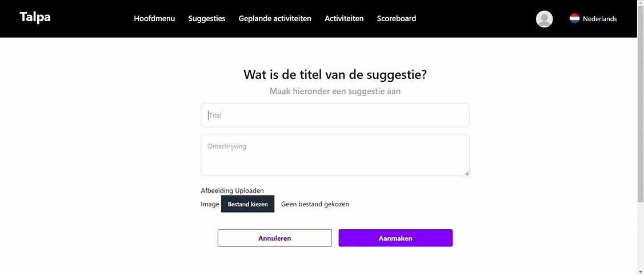This screenshot has width=644, height=275.
Task: Click into the Omschrijving text area
Action: [335, 155]
